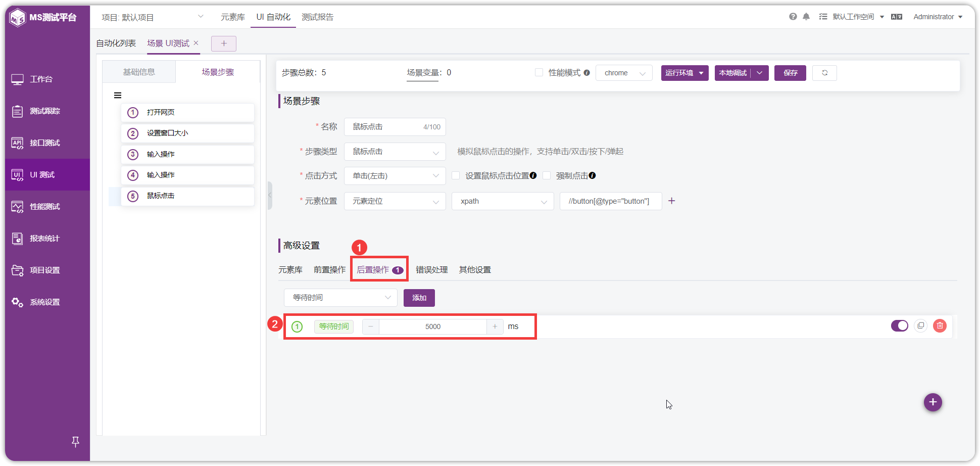The height and width of the screenshot is (466, 980).
Task: Close the 场景 UI测试 tab
Action: 196,43
